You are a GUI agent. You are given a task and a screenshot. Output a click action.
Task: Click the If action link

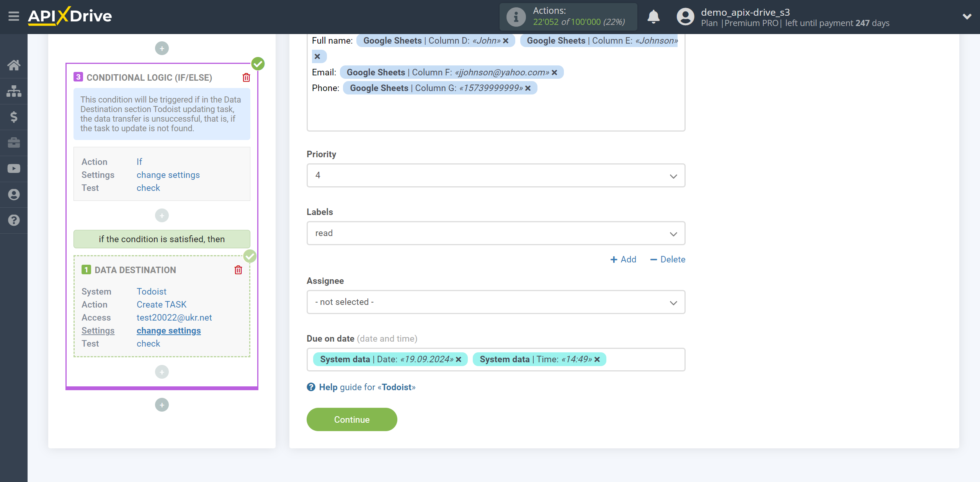pos(139,162)
